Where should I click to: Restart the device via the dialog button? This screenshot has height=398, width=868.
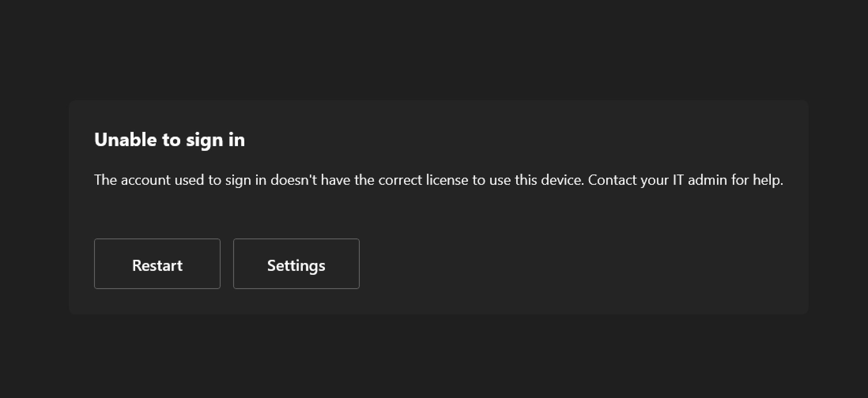tap(157, 264)
